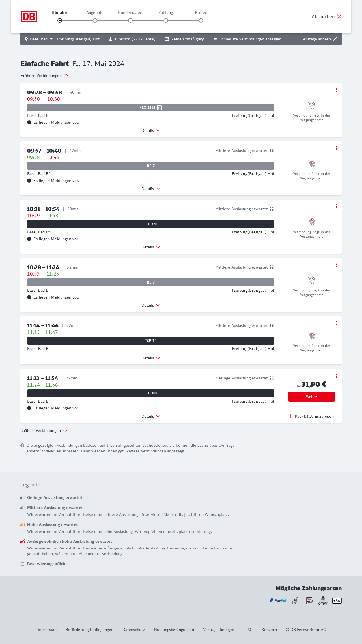Open three-dot menu for FLX 1242 connection
The image size is (362, 644).
[336, 90]
